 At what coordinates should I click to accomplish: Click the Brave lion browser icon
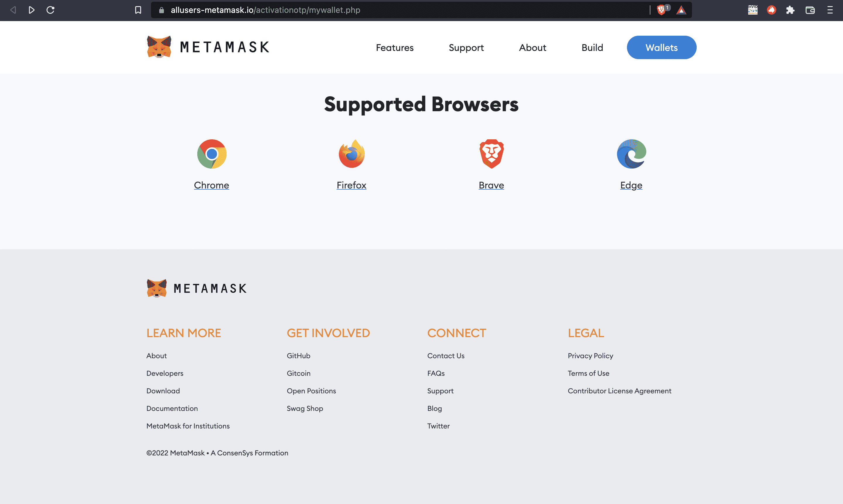click(491, 154)
